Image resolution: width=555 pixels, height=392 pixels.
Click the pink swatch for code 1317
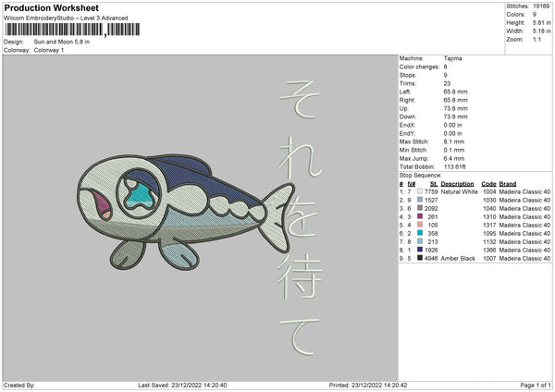tap(420, 225)
